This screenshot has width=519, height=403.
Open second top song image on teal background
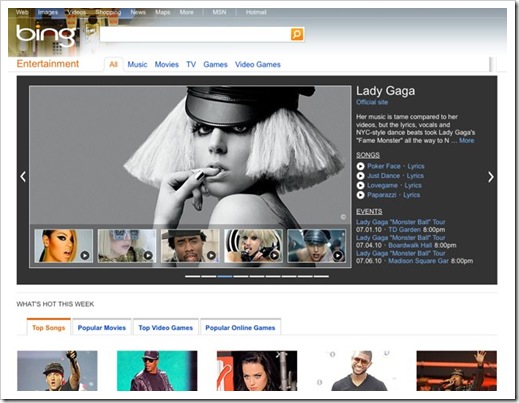[x=157, y=371]
